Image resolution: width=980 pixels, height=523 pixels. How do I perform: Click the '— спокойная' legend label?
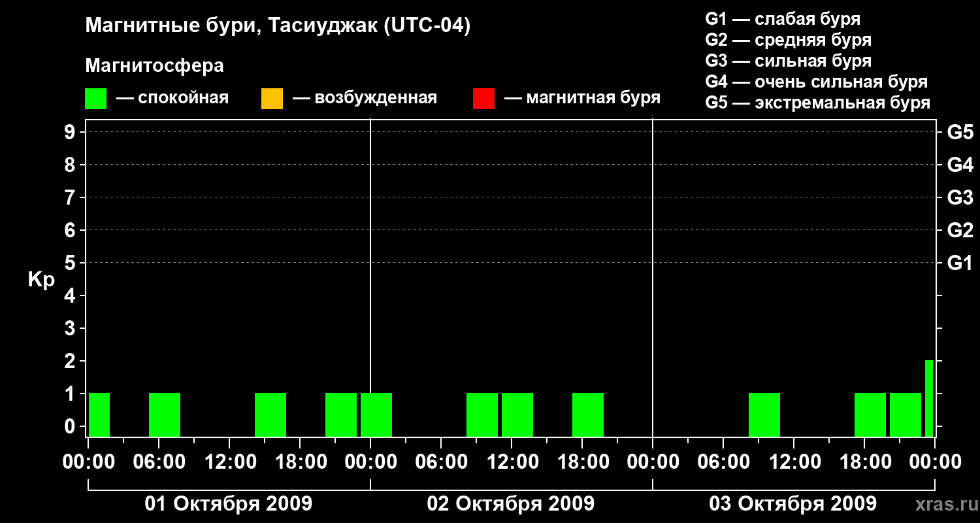(x=172, y=99)
